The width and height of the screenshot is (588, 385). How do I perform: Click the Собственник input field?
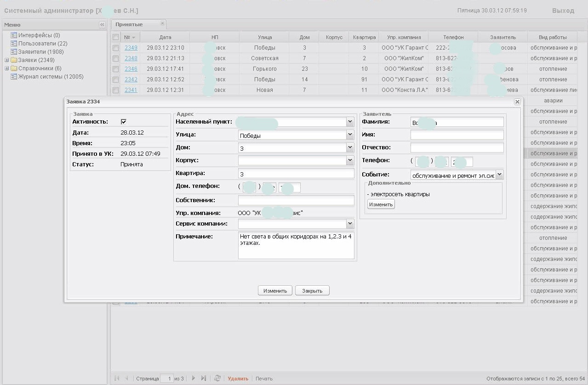(296, 200)
